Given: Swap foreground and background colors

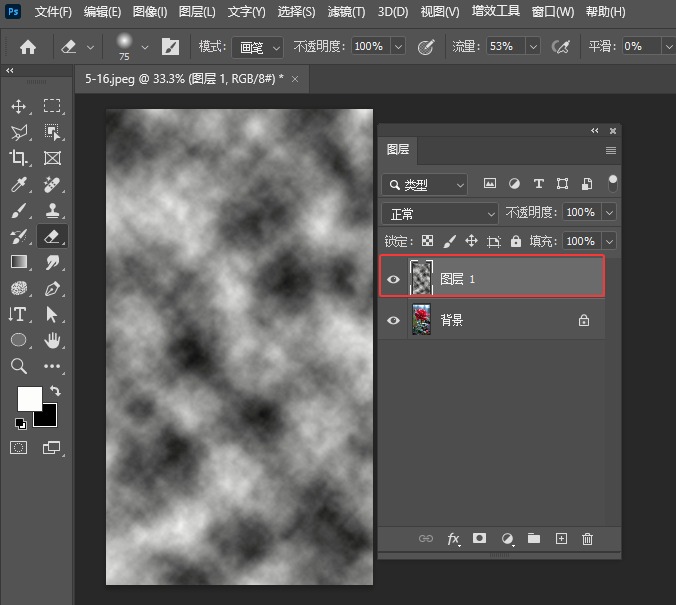Looking at the screenshot, I should [x=55, y=391].
